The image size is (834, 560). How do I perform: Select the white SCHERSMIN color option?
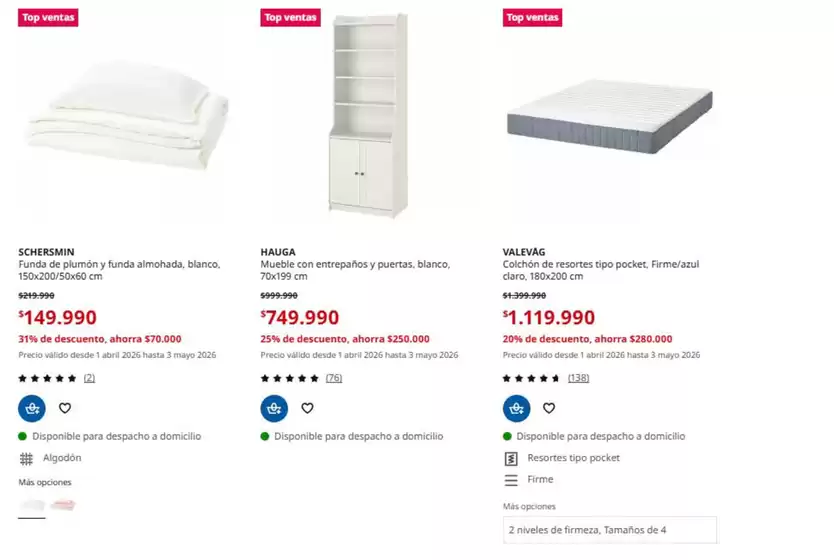click(x=31, y=505)
